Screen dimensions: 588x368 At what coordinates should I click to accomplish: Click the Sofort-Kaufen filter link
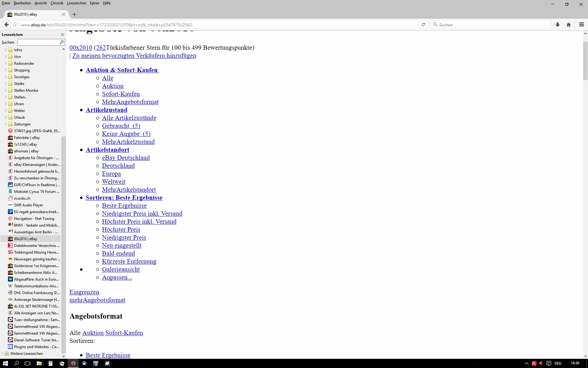[121, 94]
